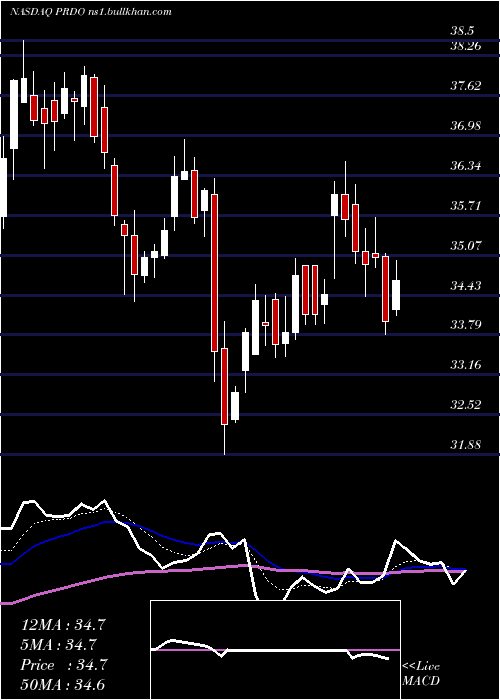Image resolution: width=500 pixels, height=700 pixels.
Task: Click the NASDAQ PRDO chart title text
Action: click(91, 12)
